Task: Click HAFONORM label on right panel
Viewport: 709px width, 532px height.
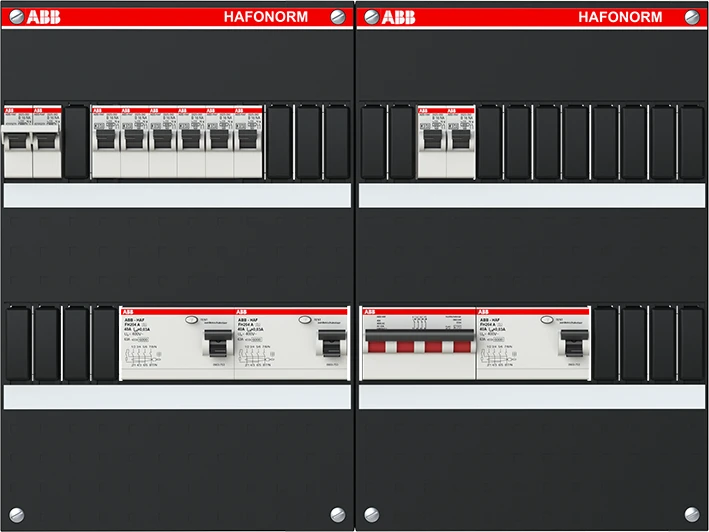Action: click(620, 17)
